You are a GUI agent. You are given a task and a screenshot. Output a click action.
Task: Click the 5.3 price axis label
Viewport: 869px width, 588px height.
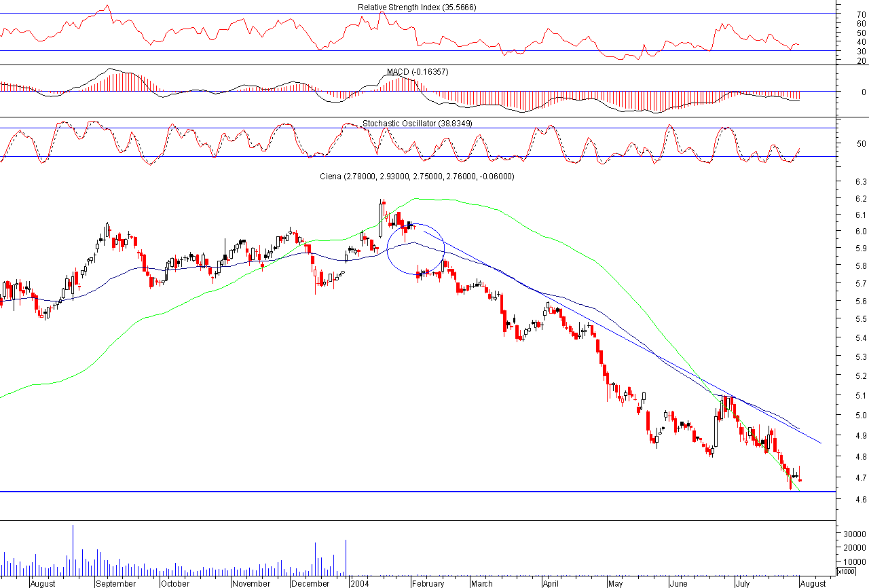tap(862, 356)
